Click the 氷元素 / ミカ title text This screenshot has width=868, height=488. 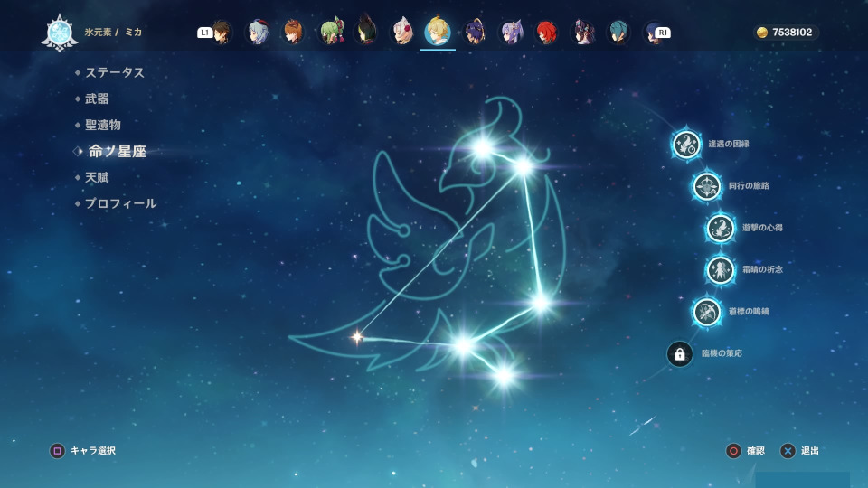pyautogui.click(x=114, y=33)
